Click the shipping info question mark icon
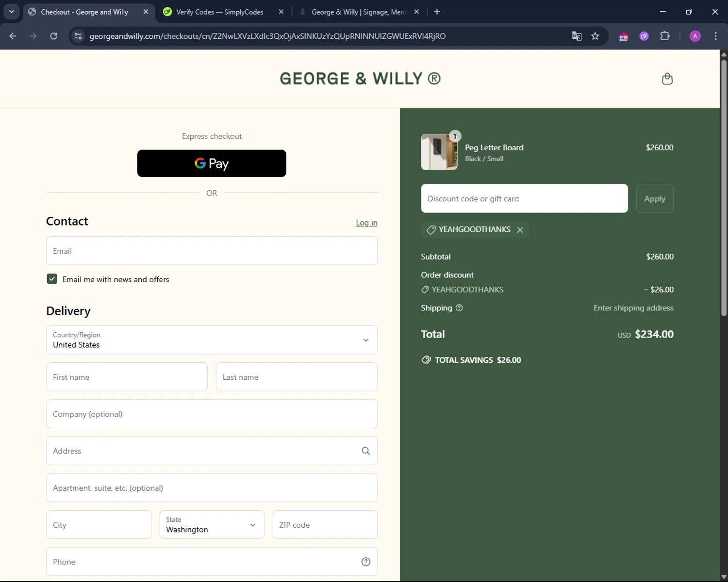 (459, 308)
